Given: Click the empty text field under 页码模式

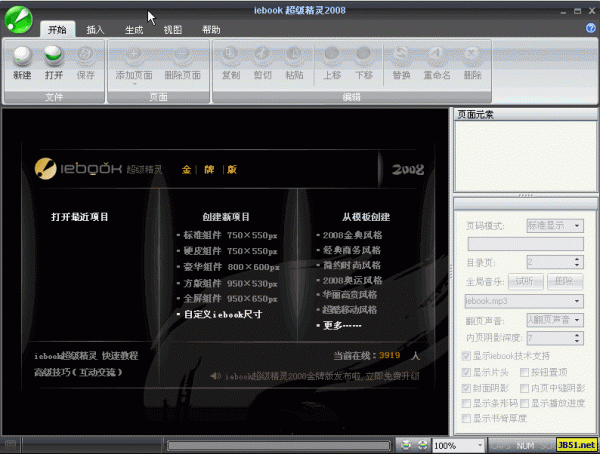Looking at the screenshot, I should tap(525, 244).
